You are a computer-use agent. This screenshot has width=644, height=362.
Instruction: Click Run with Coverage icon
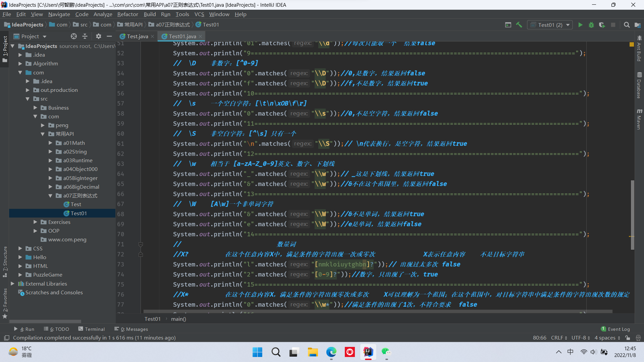click(x=602, y=25)
